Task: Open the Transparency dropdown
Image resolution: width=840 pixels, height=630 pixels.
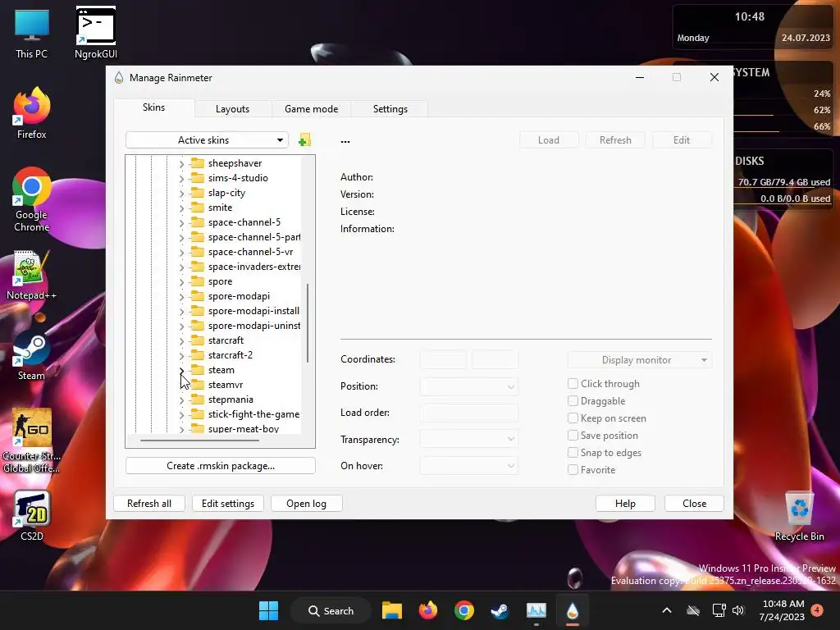Action: 468,439
